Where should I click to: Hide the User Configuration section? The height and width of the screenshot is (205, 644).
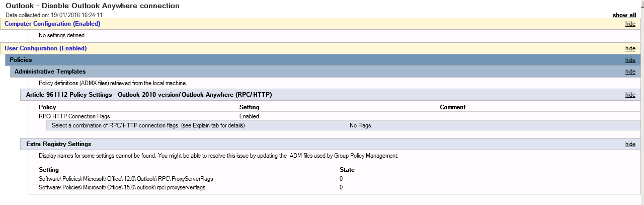630,48
